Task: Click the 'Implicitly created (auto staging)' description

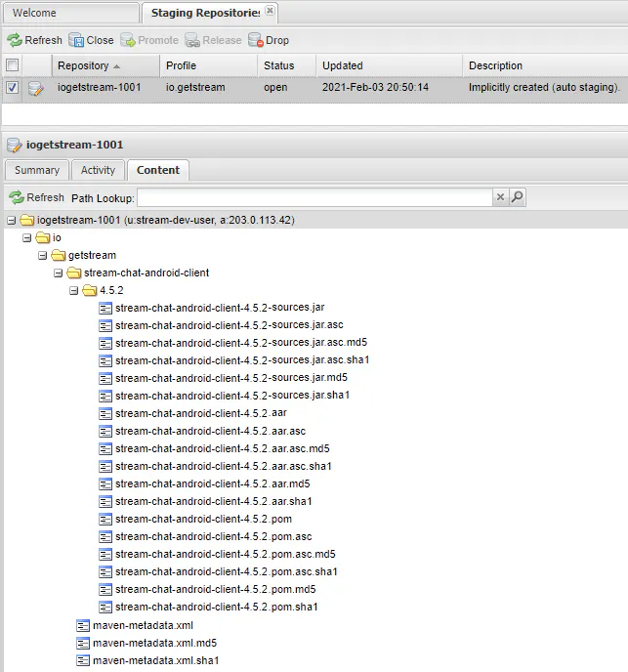Action: pos(544,88)
